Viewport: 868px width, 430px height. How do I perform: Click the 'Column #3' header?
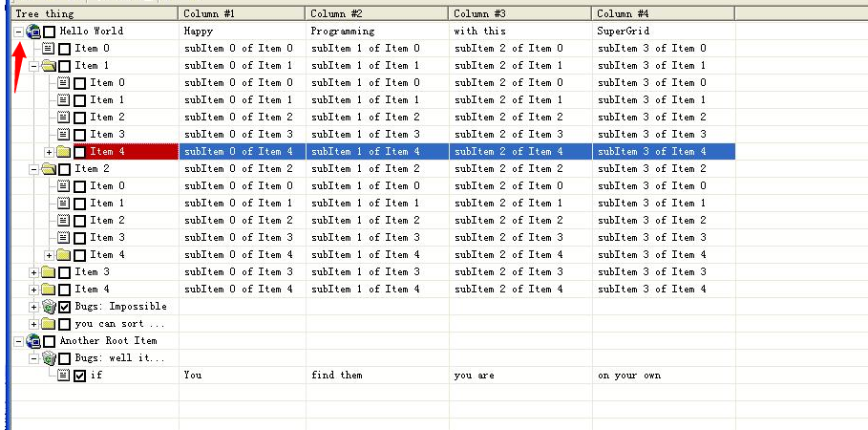519,13
